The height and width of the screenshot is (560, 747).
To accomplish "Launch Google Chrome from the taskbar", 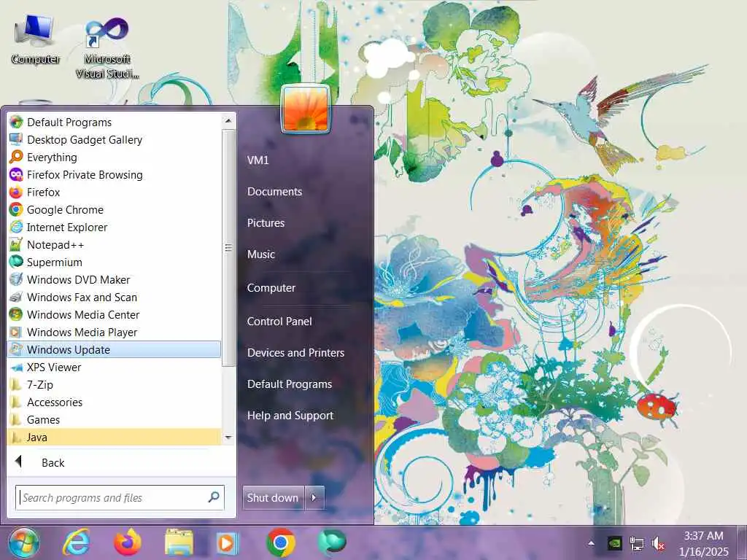I will (281, 542).
